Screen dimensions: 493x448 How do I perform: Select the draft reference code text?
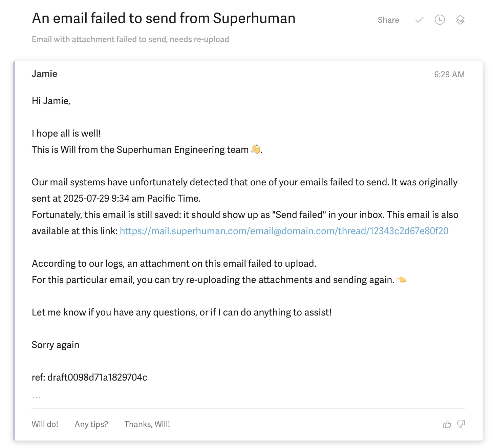[89, 377]
